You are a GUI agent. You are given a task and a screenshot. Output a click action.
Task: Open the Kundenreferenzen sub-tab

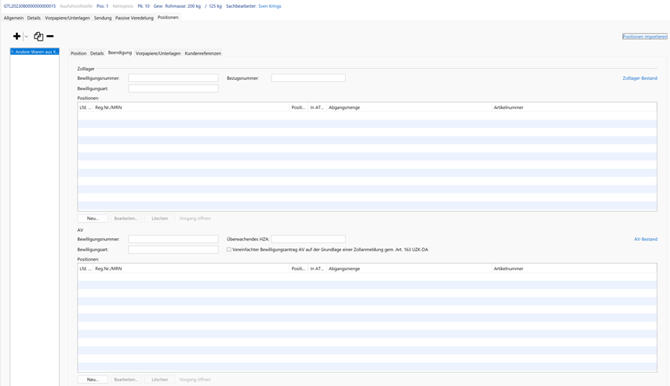click(x=203, y=53)
